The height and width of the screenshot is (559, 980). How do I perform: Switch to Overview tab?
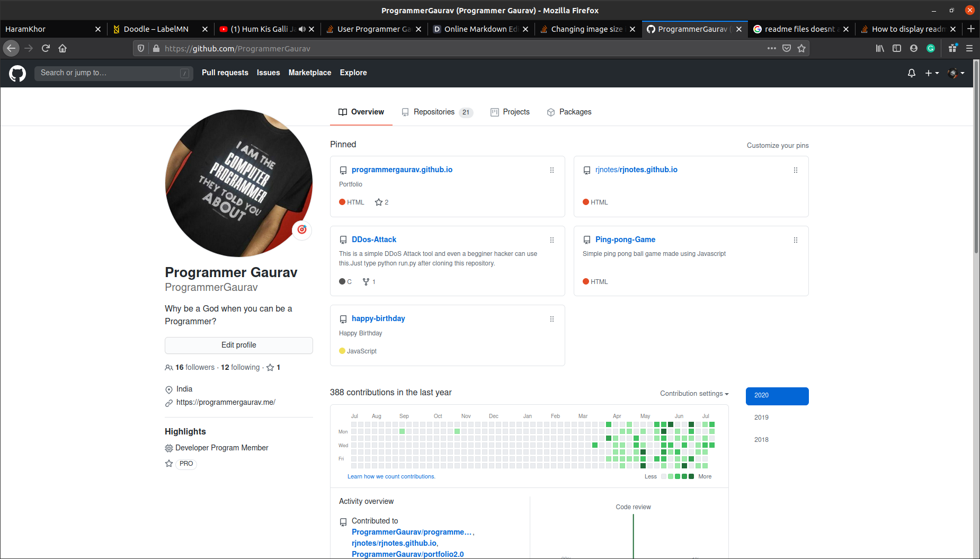click(361, 112)
